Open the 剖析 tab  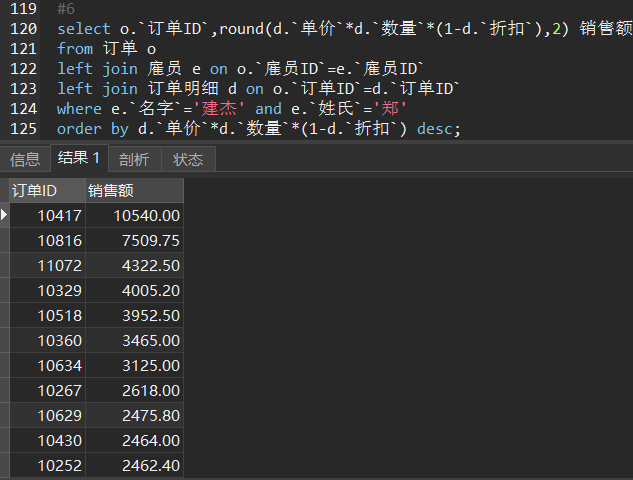[x=134, y=159]
